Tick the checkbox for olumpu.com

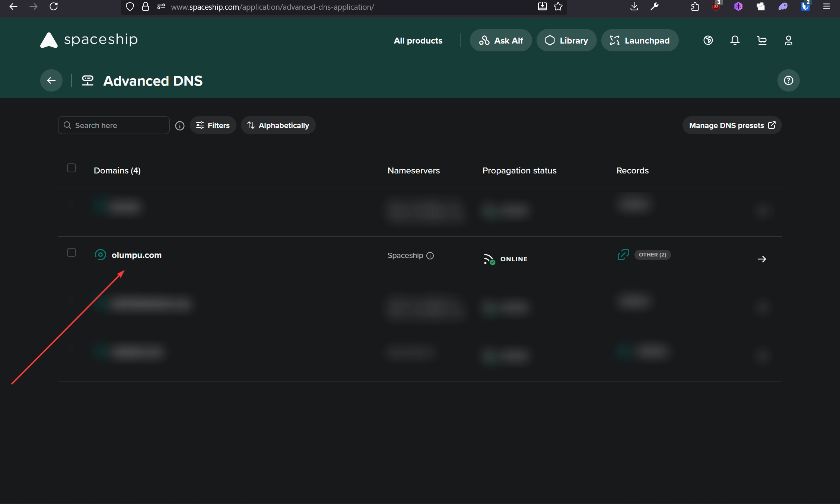[71, 252]
